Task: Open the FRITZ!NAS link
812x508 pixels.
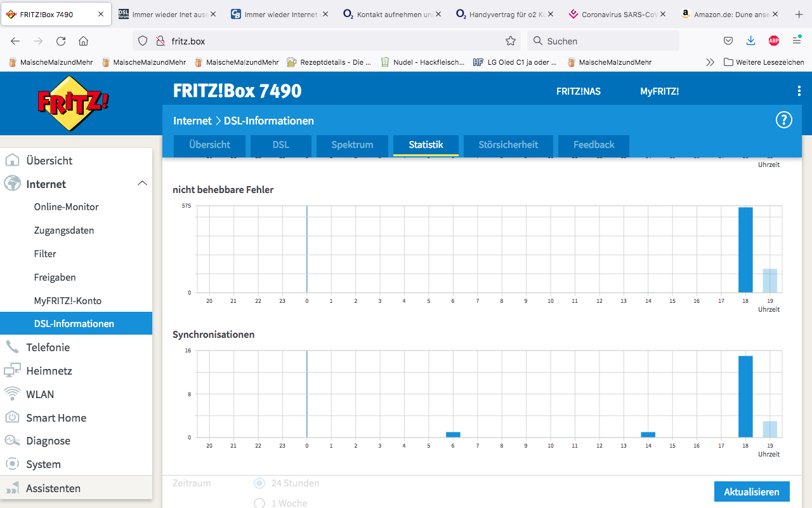Action: [x=579, y=91]
